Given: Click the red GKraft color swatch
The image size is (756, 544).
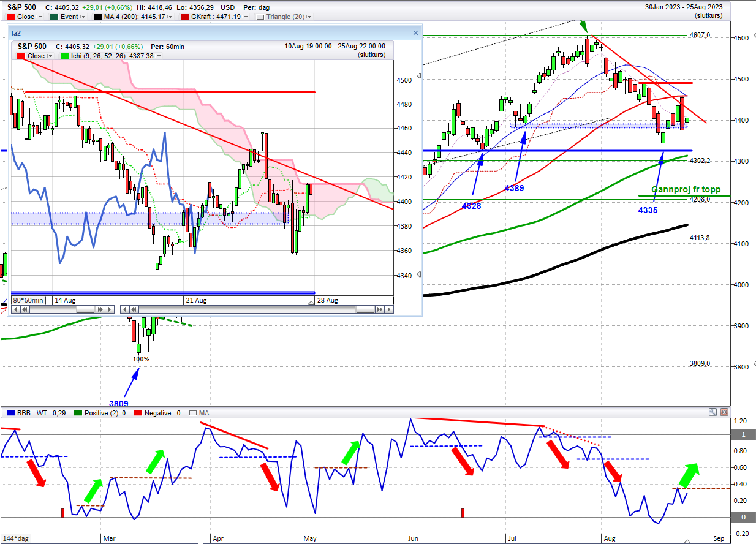Looking at the screenshot, I should 184,17.
